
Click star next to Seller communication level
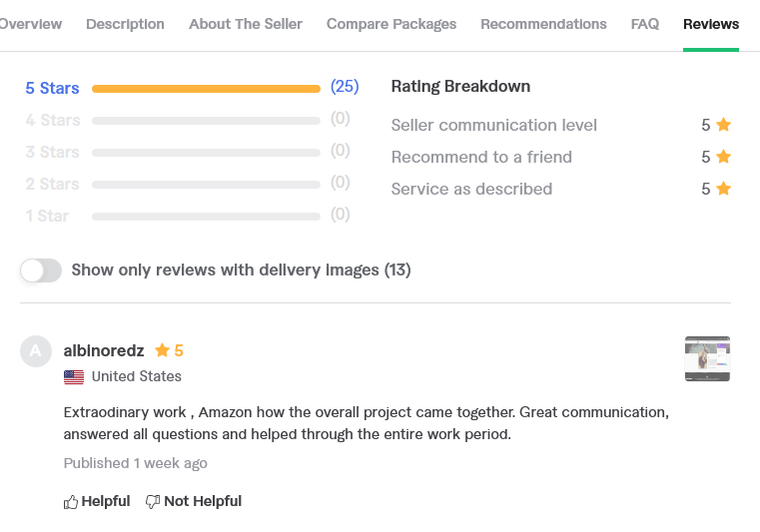[x=724, y=125]
